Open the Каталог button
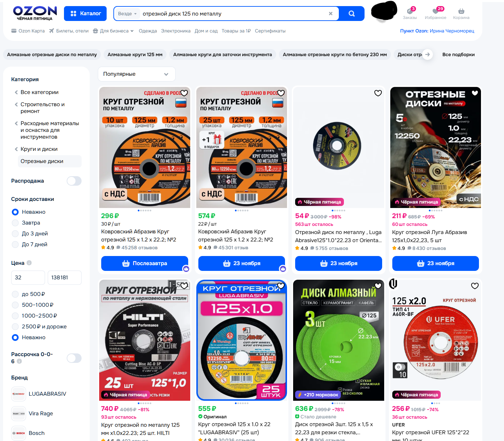 tap(85, 14)
